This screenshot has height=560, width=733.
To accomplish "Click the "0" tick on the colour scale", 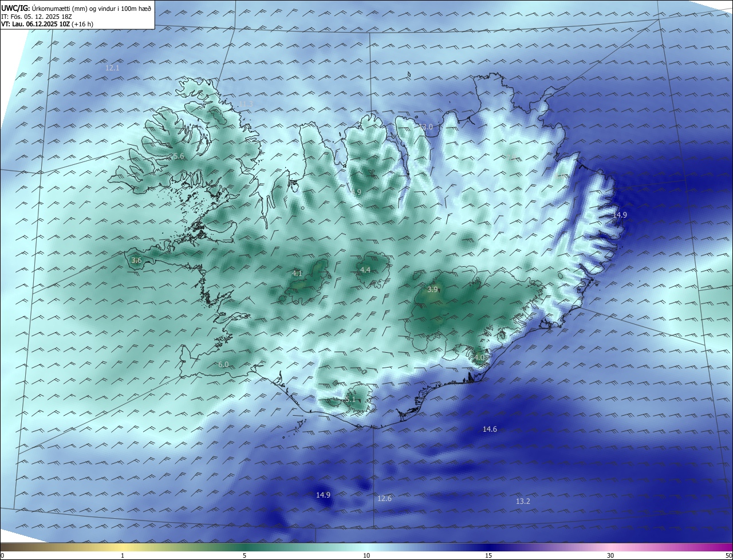I will coord(2,555).
